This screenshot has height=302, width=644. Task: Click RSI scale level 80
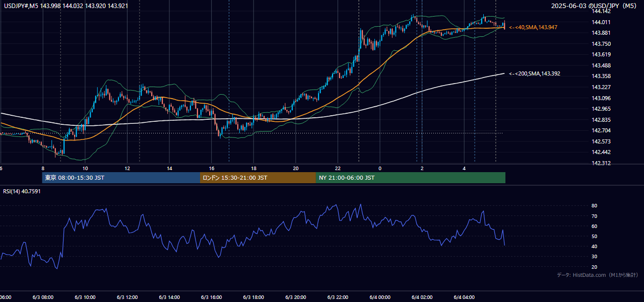(x=595, y=206)
